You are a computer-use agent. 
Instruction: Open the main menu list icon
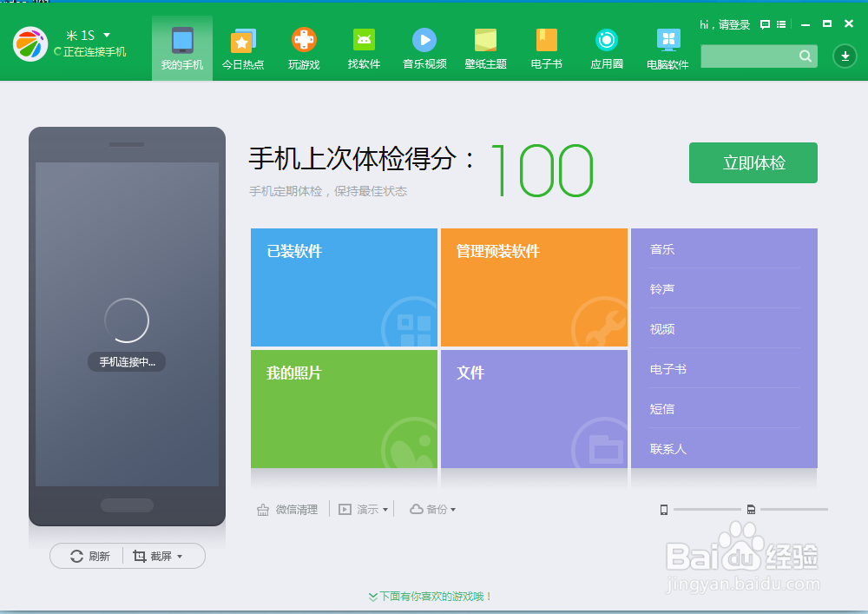point(781,24)
